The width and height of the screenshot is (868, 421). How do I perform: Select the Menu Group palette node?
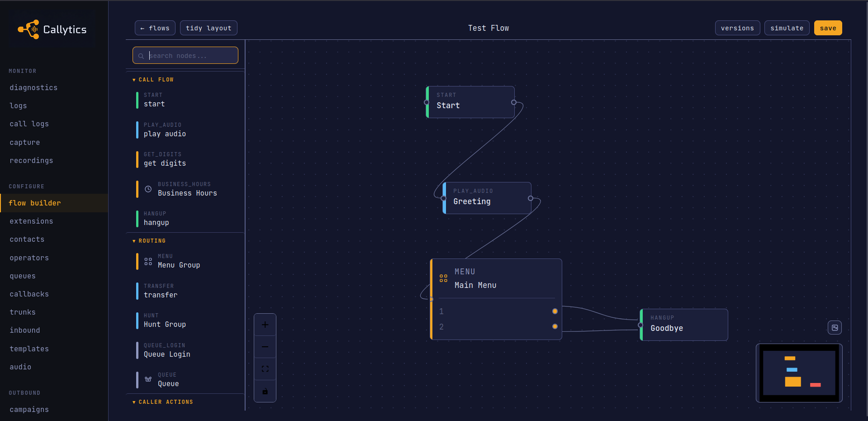point(185,261)
